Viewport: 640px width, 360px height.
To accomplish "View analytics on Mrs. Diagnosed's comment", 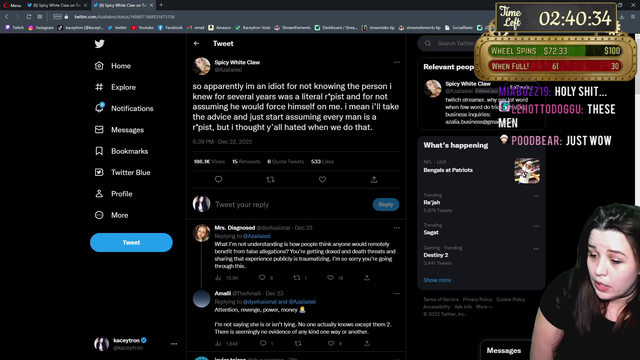I will [218, 278].
